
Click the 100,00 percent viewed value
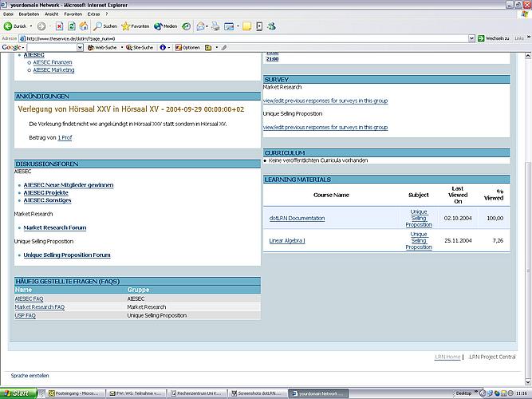495,219
